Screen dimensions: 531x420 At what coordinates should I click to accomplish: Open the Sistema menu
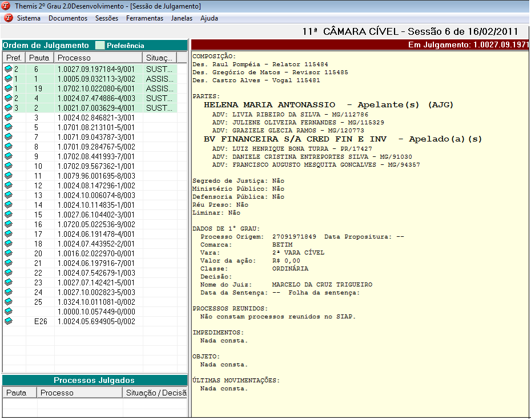tap(29, 18)
